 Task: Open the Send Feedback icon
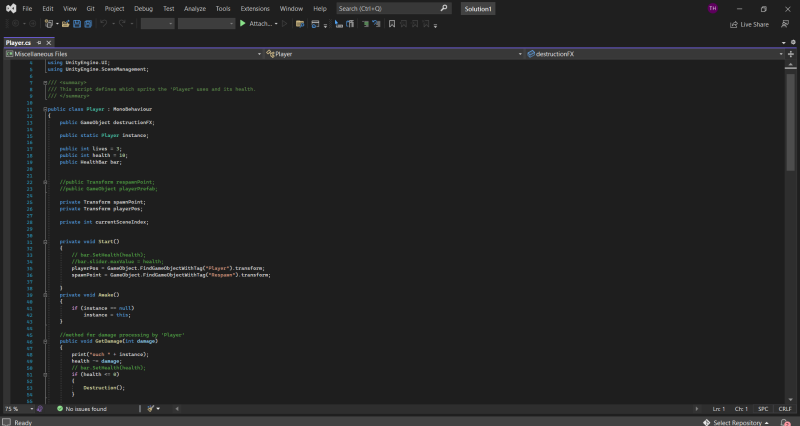(x=783, y=23)
